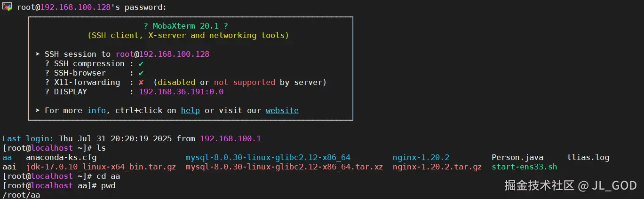Visit the 'website' link in the banner
644x199 pixels.
point(282,110)
